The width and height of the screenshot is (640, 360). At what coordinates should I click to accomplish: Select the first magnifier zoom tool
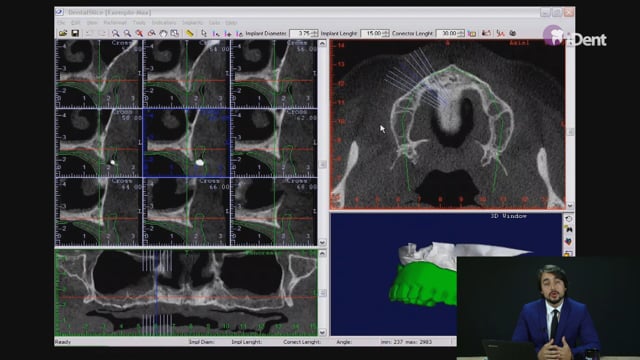116,33
